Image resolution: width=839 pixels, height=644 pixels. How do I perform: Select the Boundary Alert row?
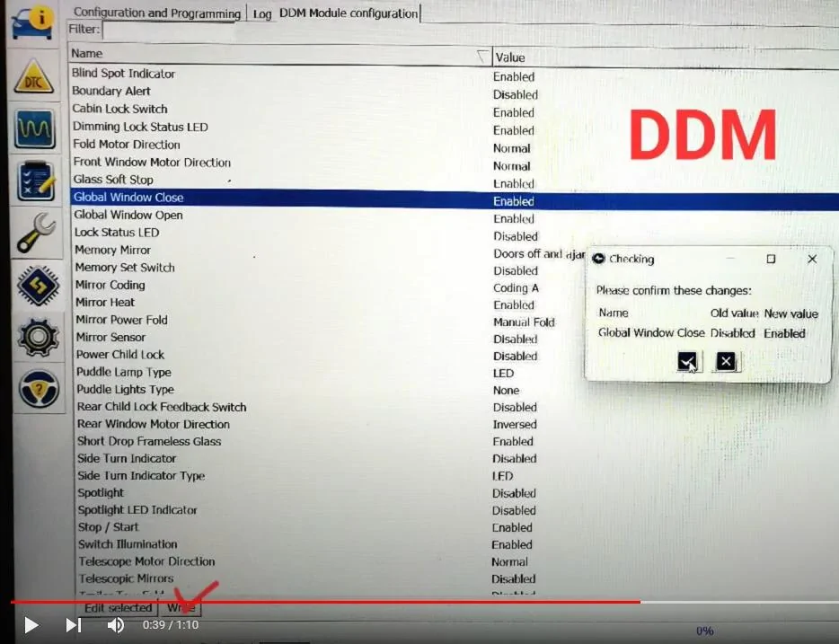pyautogui.click(x=454, y=92)
